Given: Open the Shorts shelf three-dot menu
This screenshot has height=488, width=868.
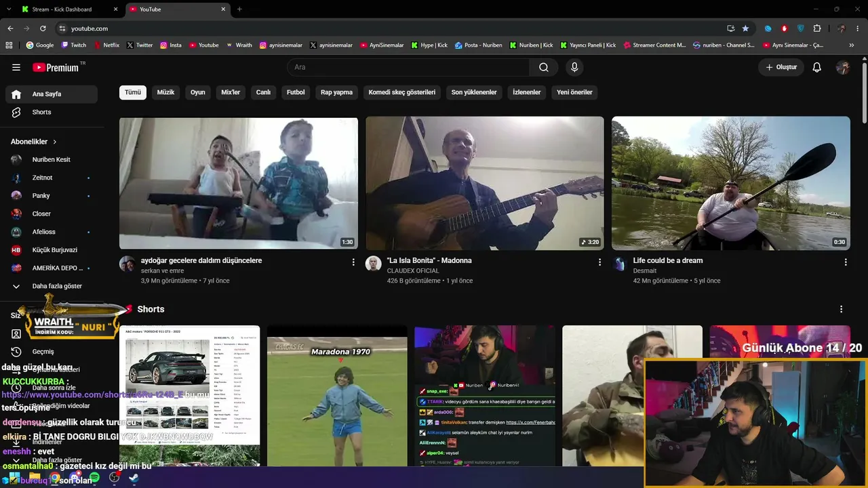Looking at the screenshot, I should tap(842, 309).
